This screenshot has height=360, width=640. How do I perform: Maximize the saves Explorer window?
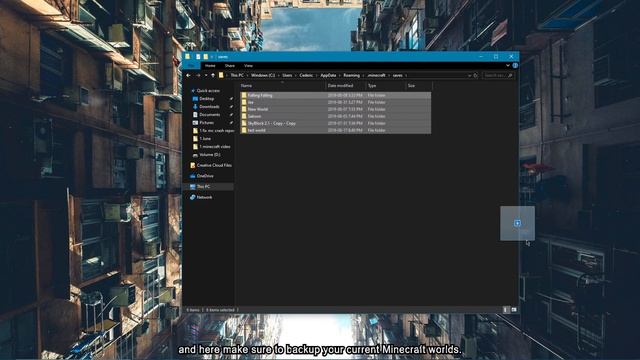496,57
